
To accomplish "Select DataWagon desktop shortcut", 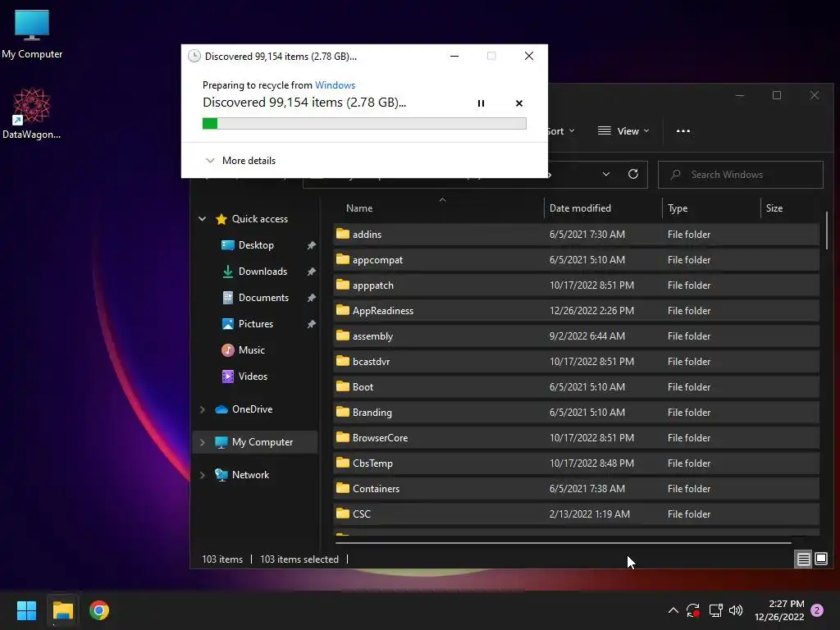I will (32, 113).
